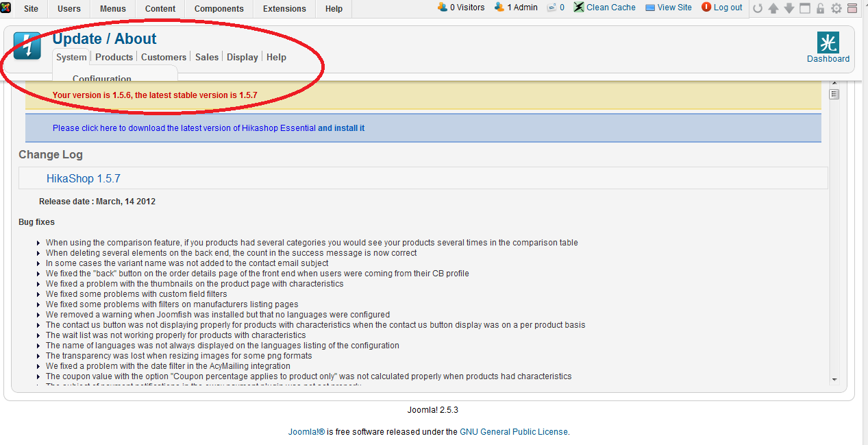Screen dimensions: 868x445
Task: Open the messages envelope icon showing 0
Action: tap(551, 8)
